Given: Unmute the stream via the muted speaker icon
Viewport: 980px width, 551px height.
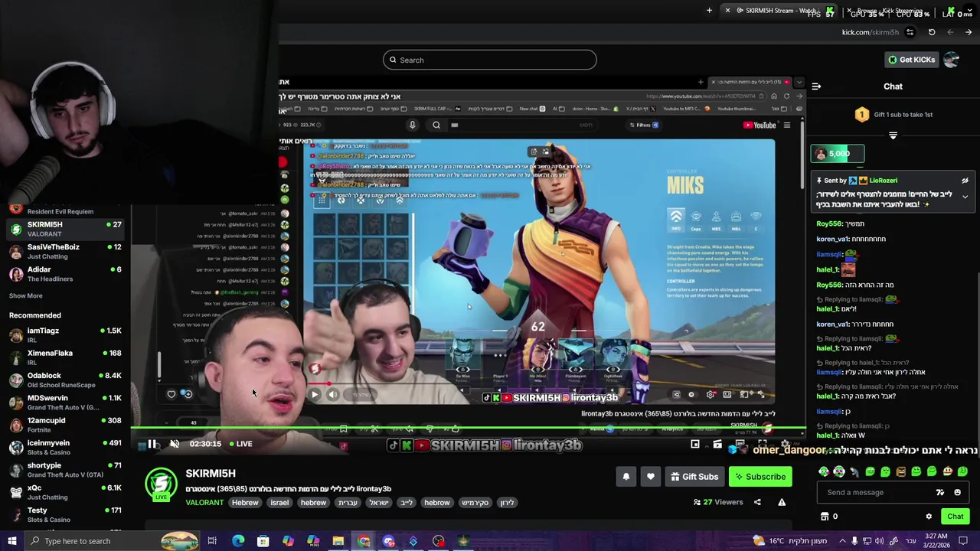Looking at the screenshot, I should click(x=175, y=444).
